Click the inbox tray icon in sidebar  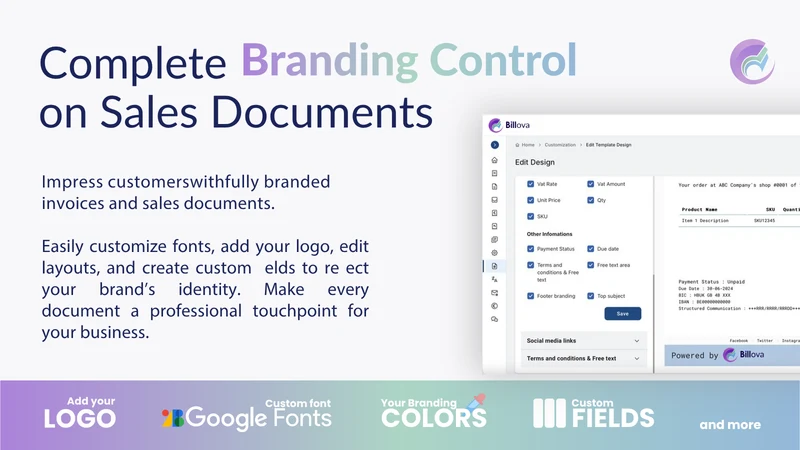point(494,200)
